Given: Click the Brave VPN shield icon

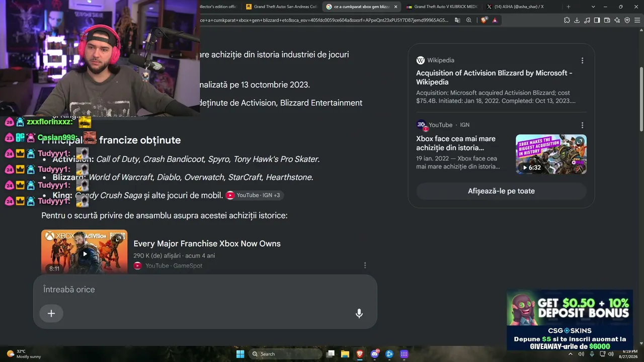Looking at the screenshot, I should point(627,20).
